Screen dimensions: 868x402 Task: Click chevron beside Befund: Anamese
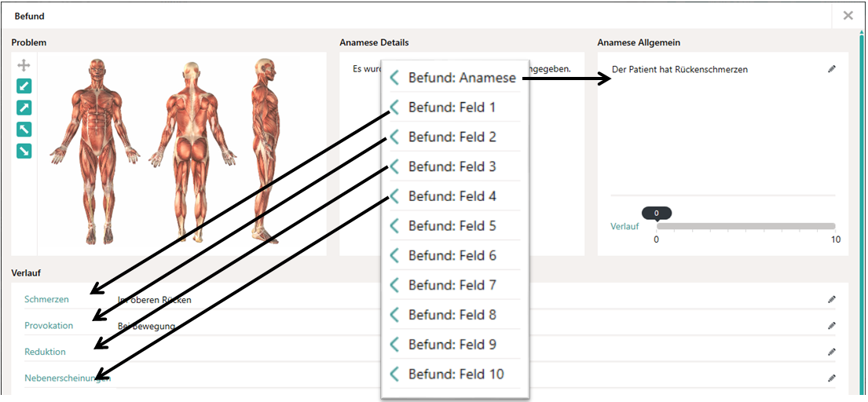click(394, 78)
